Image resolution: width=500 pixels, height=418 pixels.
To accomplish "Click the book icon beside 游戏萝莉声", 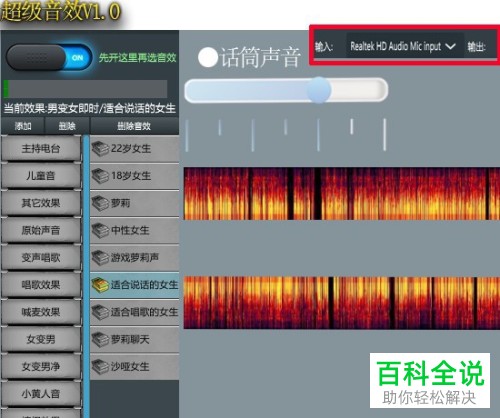I will 100,258.
